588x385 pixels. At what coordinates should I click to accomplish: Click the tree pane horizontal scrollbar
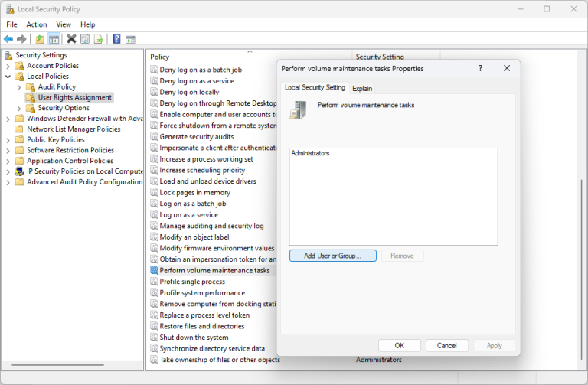click(x=57, y=365)
